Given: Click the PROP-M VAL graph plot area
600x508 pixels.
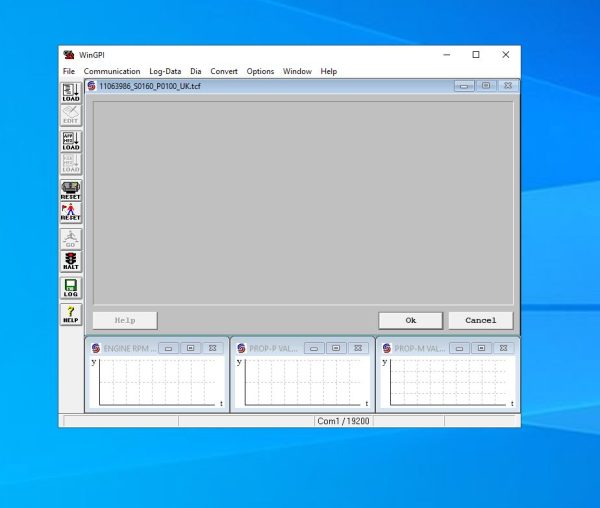Looking at the screenshot, I should [x=447, y=382].
